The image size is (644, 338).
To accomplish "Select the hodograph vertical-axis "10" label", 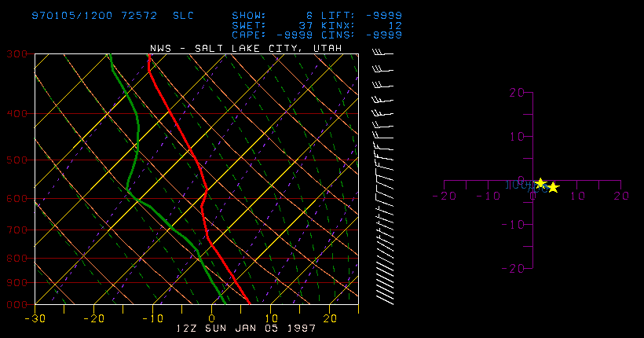I will [517, 137].
